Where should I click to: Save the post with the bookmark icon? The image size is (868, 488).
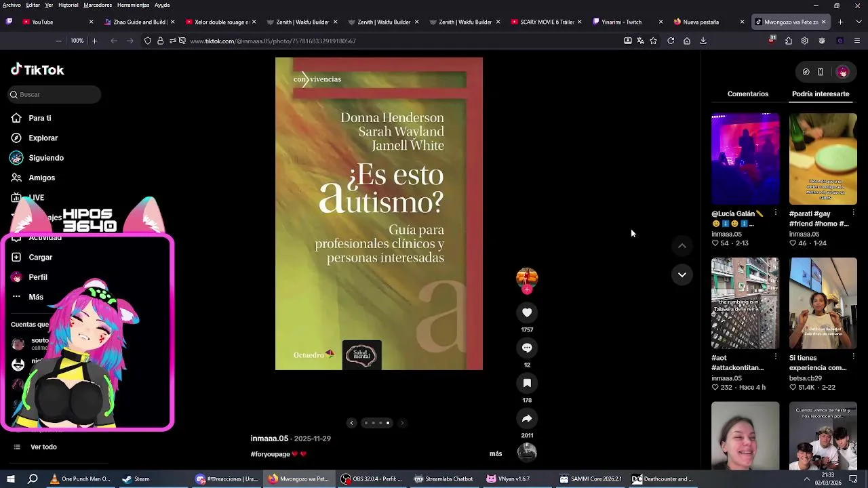[x=527, y=383]
